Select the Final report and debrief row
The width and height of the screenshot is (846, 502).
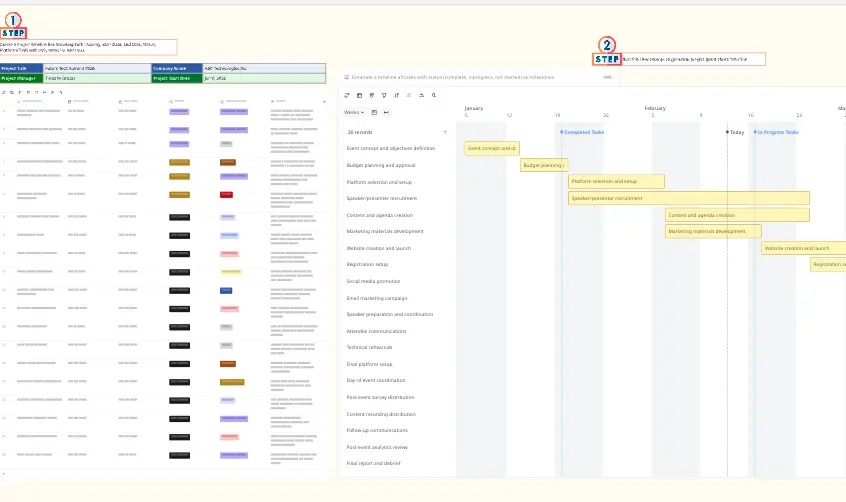(372, 463)
